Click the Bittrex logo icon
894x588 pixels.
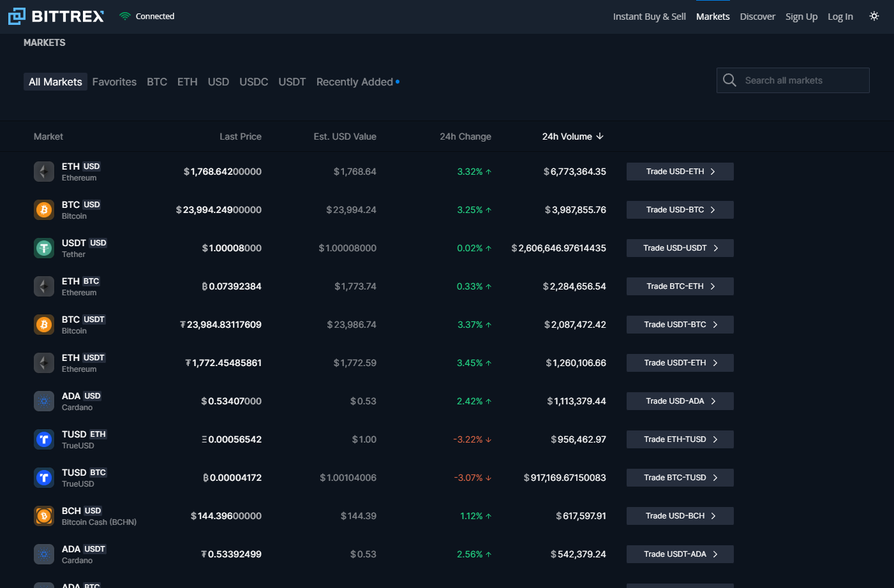point(17,16)
